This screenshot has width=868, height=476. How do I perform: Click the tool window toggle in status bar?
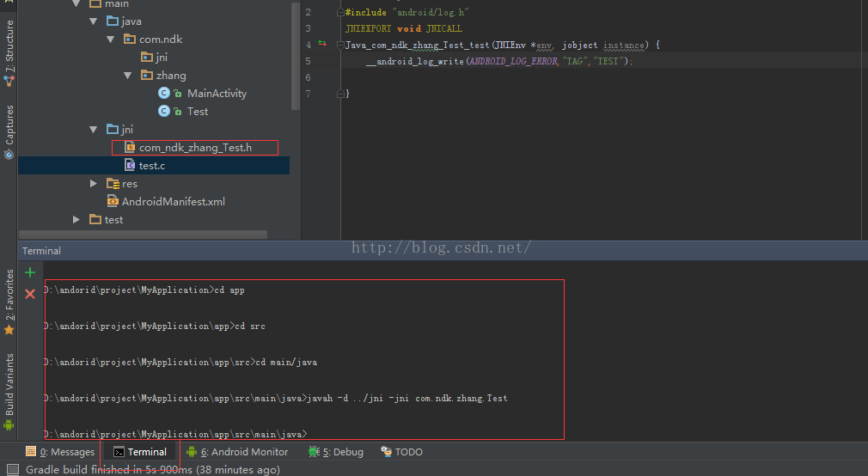13,469
